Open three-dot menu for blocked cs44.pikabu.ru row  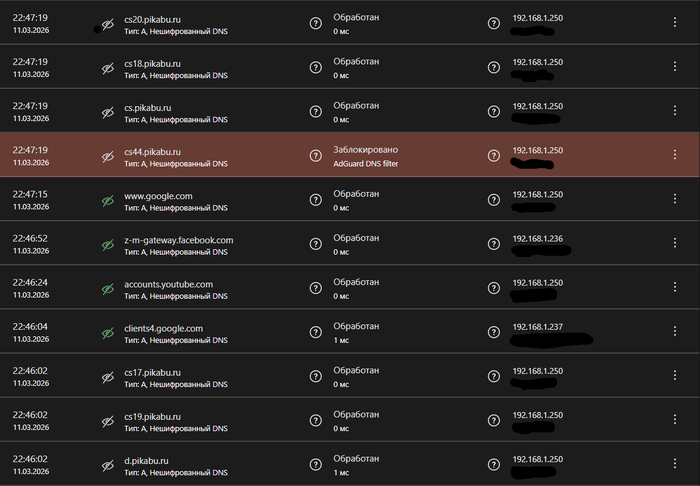point(676,155)
